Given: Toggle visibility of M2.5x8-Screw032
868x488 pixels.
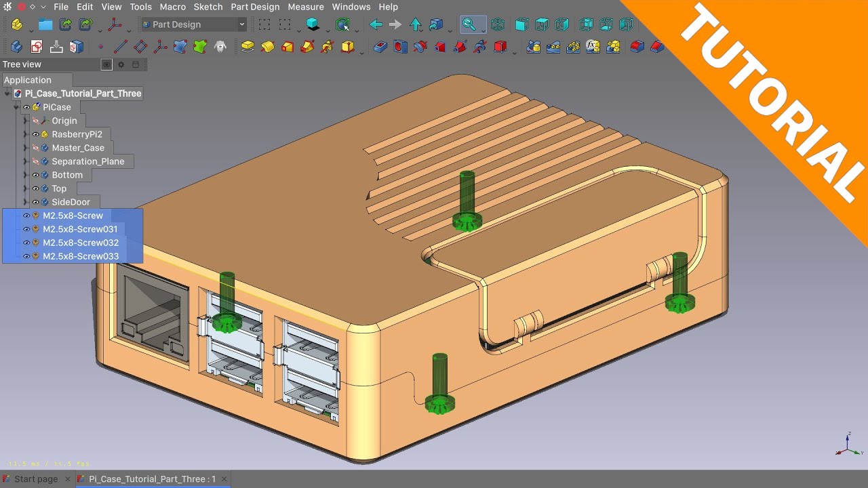Looking at the screenshot, I should pyautogui.click(x=27, y=243).
